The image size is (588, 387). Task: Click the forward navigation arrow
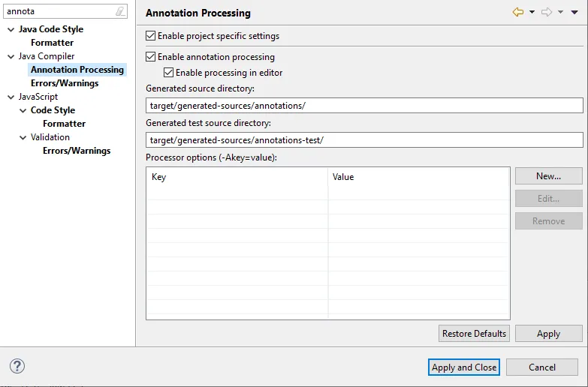coord(547,12)
